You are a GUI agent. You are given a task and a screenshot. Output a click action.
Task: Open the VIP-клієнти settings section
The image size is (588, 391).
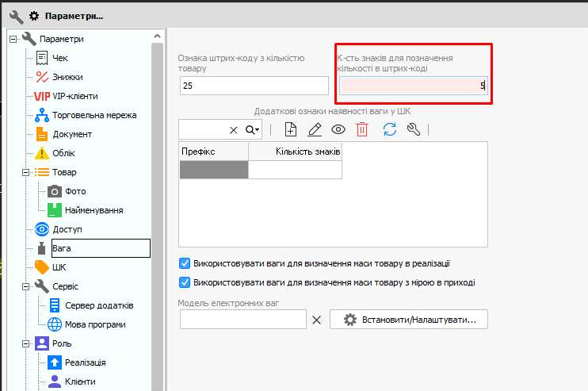(x=75, y=96)
